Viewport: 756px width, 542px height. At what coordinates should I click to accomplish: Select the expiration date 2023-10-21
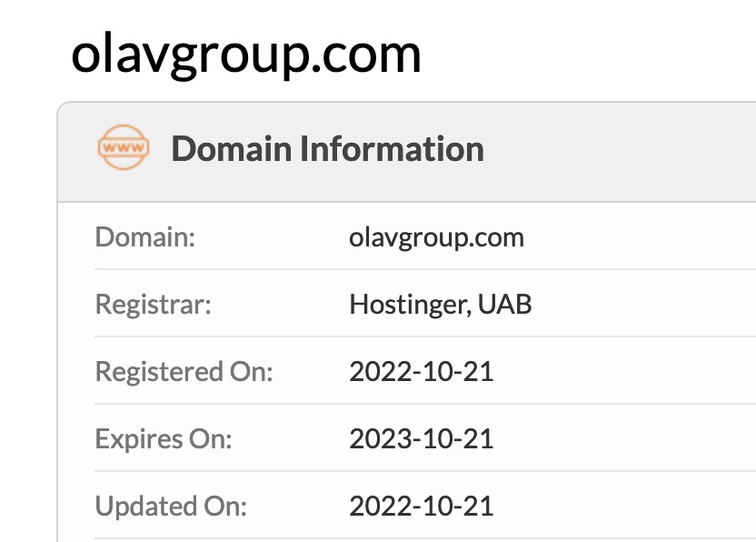click(421, 439)
